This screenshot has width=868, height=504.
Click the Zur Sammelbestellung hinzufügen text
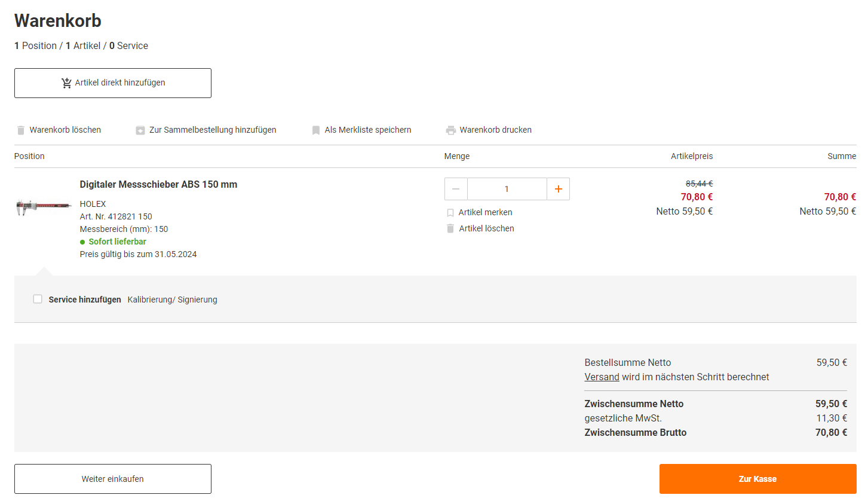point(213,130)
